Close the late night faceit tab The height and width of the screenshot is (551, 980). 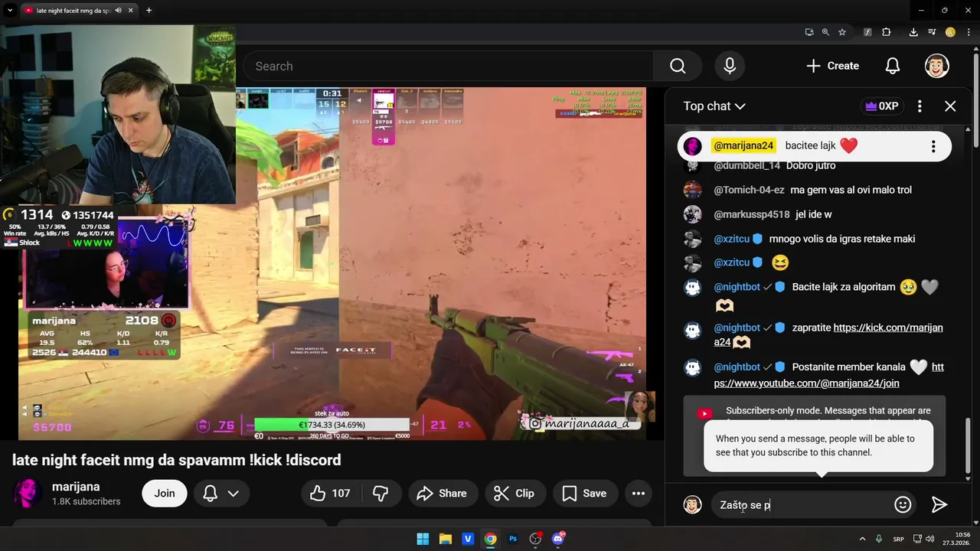click(131, 11)
